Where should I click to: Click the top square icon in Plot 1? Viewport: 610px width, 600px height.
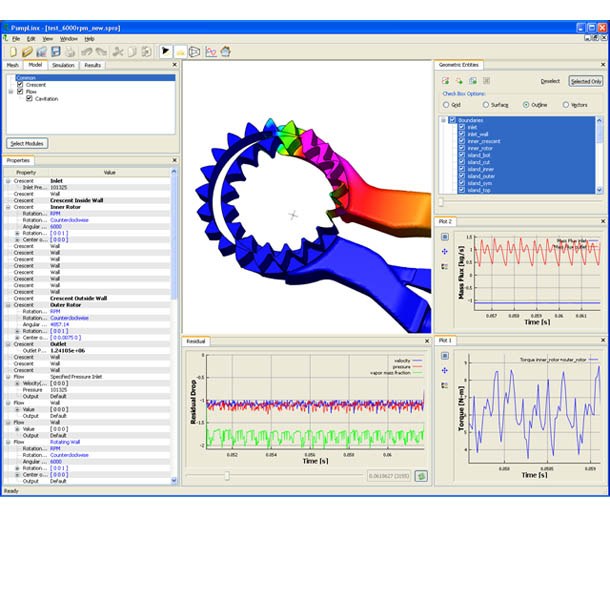(445, 356)
